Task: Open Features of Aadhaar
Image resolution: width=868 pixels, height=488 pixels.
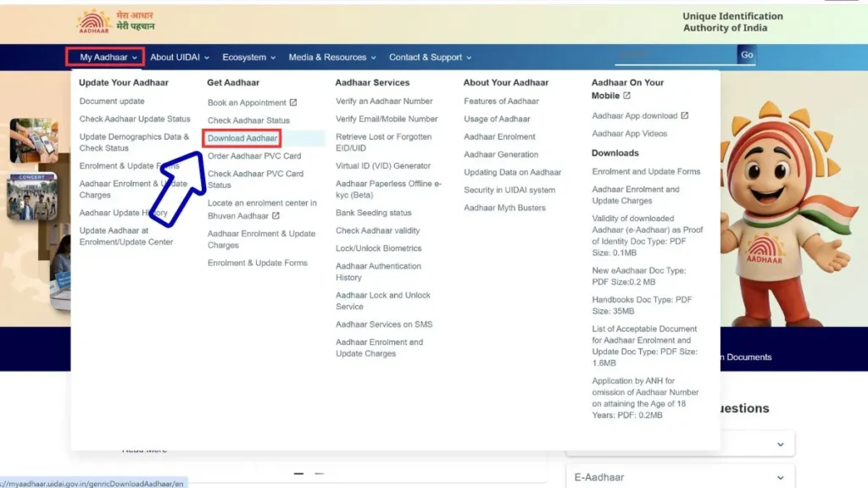Action: (x=502, y=102)
